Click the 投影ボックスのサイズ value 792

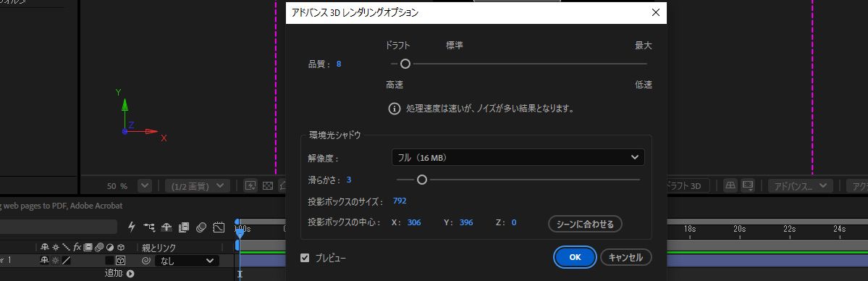pos(400,201)
